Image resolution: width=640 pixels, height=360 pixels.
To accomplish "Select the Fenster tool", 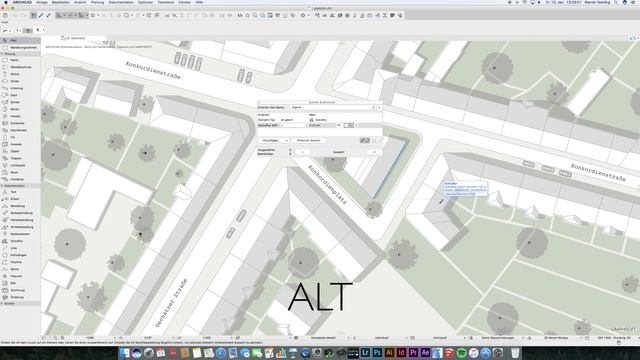I will pos(20,116).
